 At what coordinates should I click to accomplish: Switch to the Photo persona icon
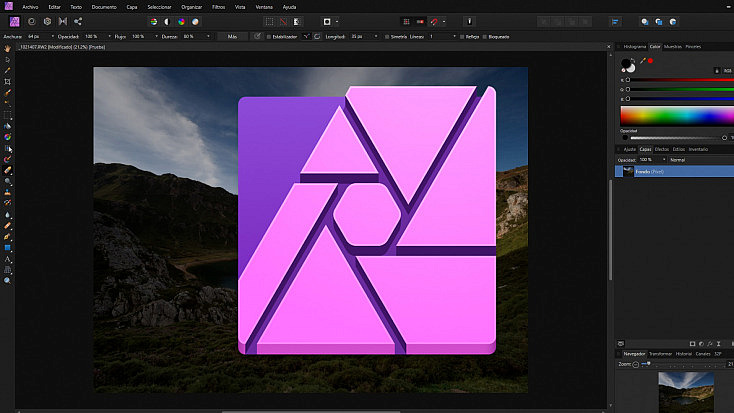coord(15,22)
